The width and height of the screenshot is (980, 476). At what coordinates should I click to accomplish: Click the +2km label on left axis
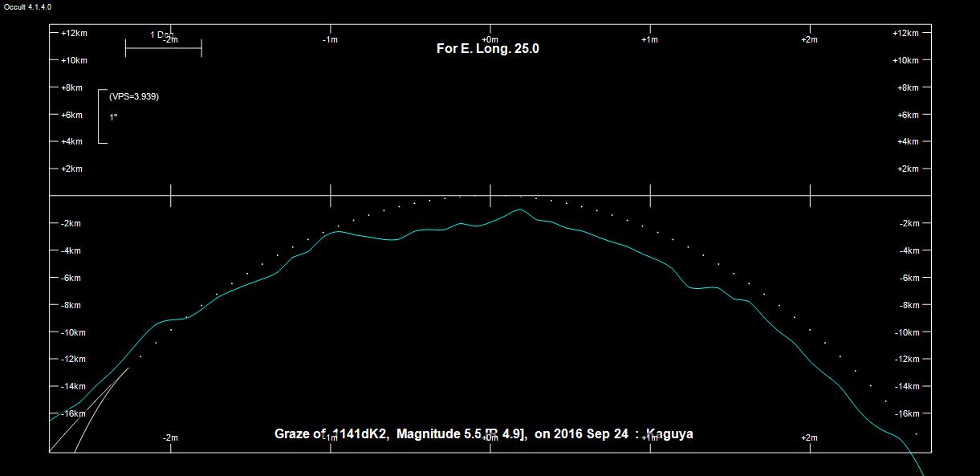(71, 169)
